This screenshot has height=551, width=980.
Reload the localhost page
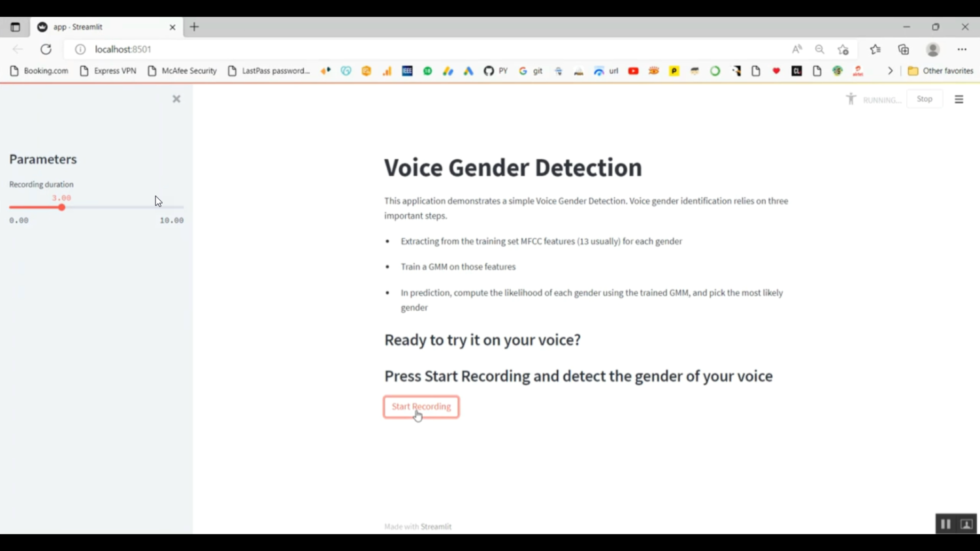(46, 49)
